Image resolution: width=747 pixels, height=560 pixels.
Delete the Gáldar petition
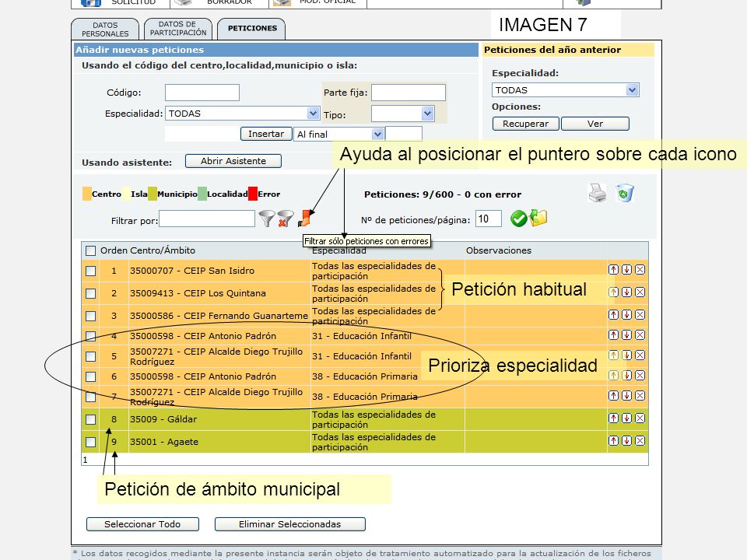(640, 418)
